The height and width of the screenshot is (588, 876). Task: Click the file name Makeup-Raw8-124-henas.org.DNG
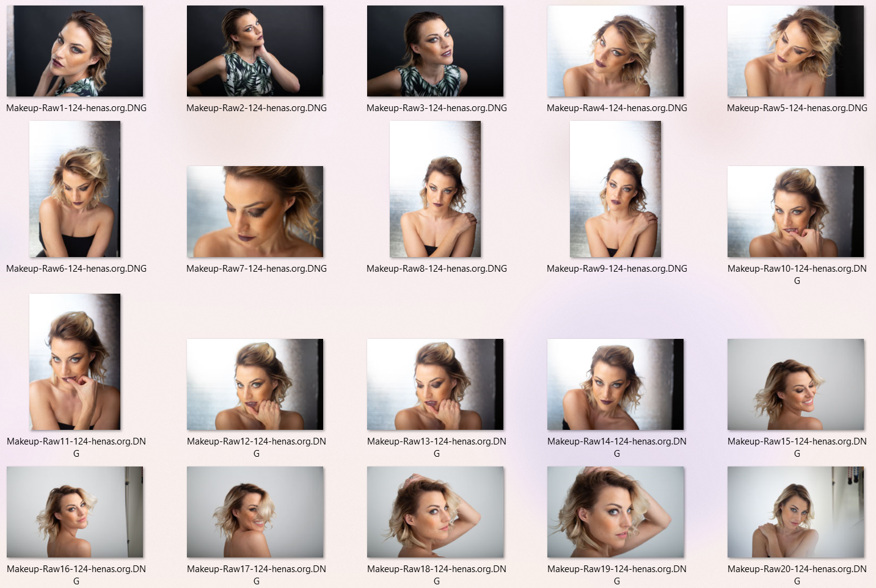[x=437, y=269]
